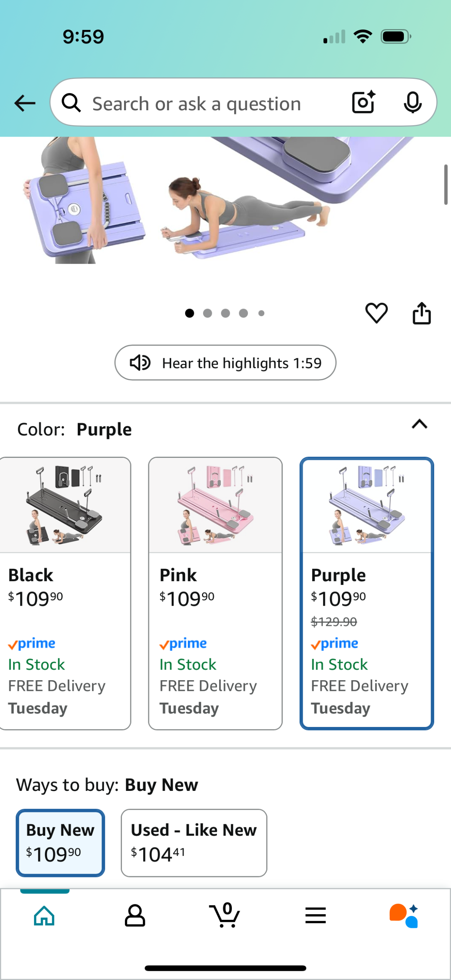Select the Black color option

(x=65, y=593)
